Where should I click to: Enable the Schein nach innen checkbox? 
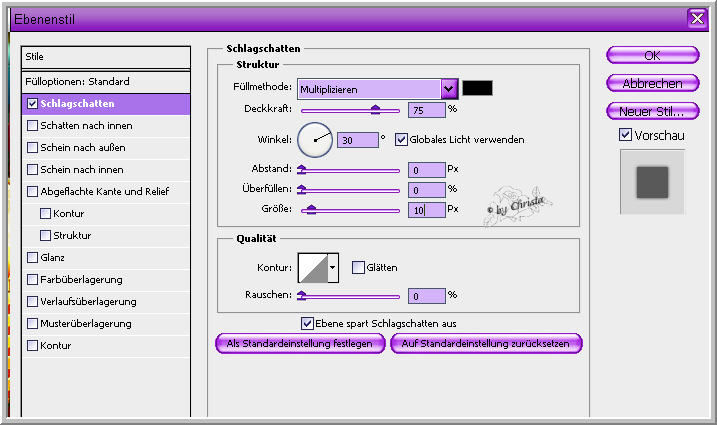[32, 169]
